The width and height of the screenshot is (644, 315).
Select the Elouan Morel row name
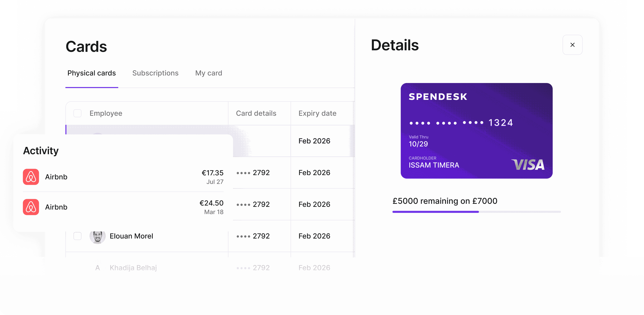click(x=131, y=236)
